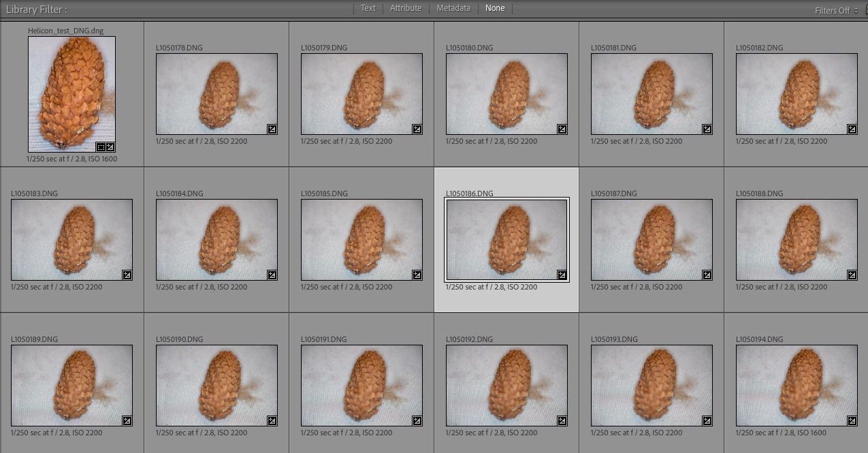Screen dimensions: 868x453
Task: Select the L1050191.DNG pine cone thumbnail
Action: [x=361, y=386]
